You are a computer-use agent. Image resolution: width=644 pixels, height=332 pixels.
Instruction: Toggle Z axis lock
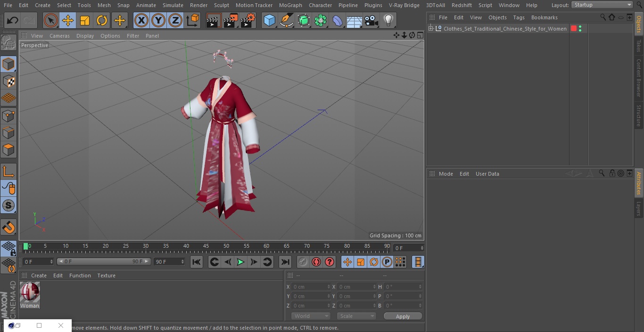[175, 20]
